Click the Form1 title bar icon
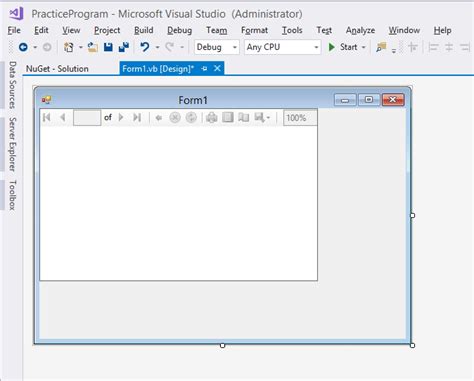Screen dimensions: 474x381 pyautogui.click(x=46, y=100)
